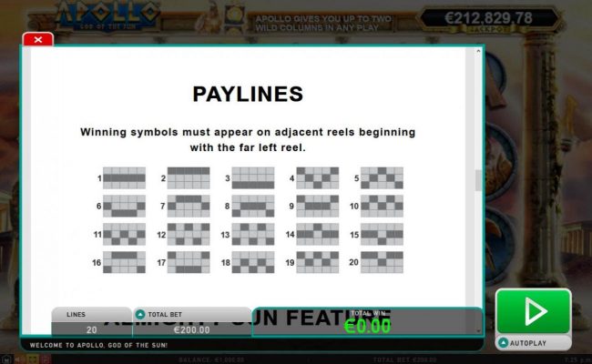Click the PAYLINES heading
This screenshot has width=592, height=364.
coord(248,94)
